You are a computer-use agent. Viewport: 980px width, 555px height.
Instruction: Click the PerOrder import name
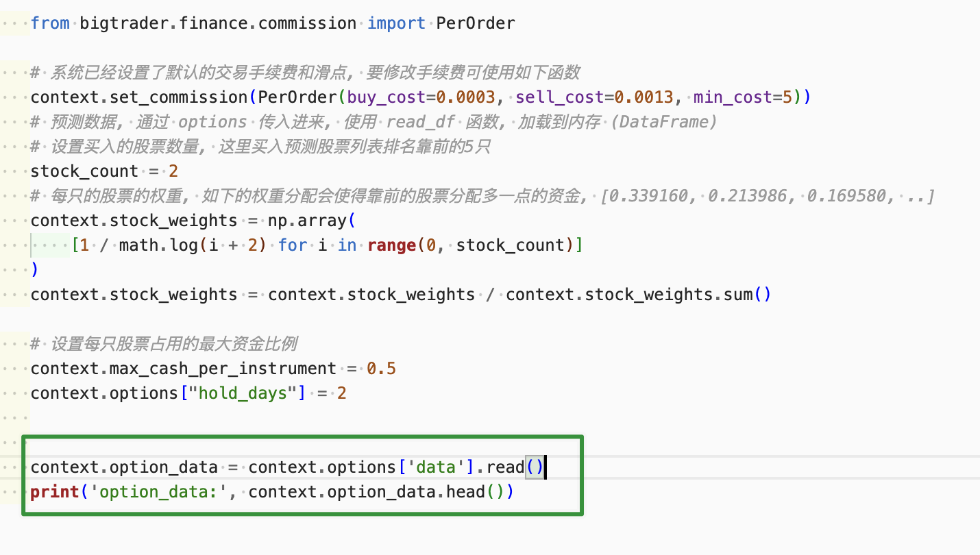click(x=476, y=23)
